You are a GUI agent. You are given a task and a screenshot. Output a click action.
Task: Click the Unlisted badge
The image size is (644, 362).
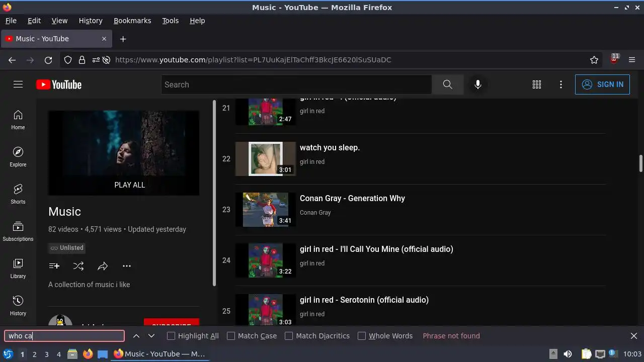click(67, 248)
